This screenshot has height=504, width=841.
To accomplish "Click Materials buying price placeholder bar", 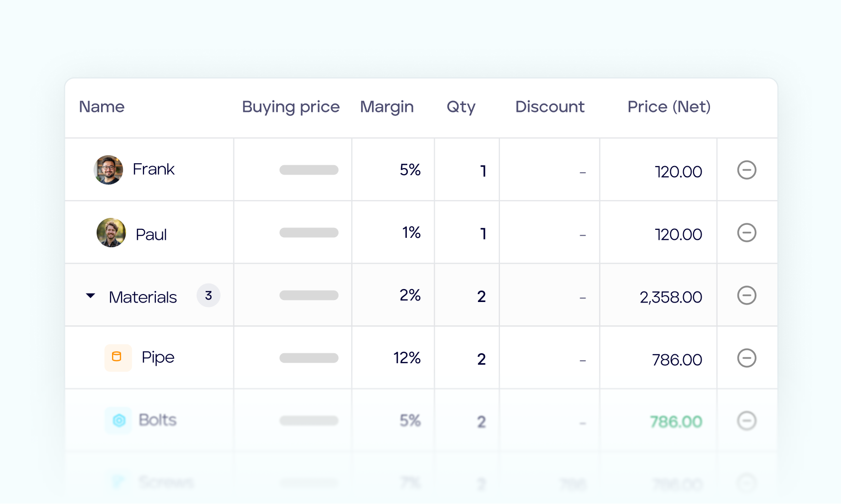I will pyautogui.click(x=309, y=296).
